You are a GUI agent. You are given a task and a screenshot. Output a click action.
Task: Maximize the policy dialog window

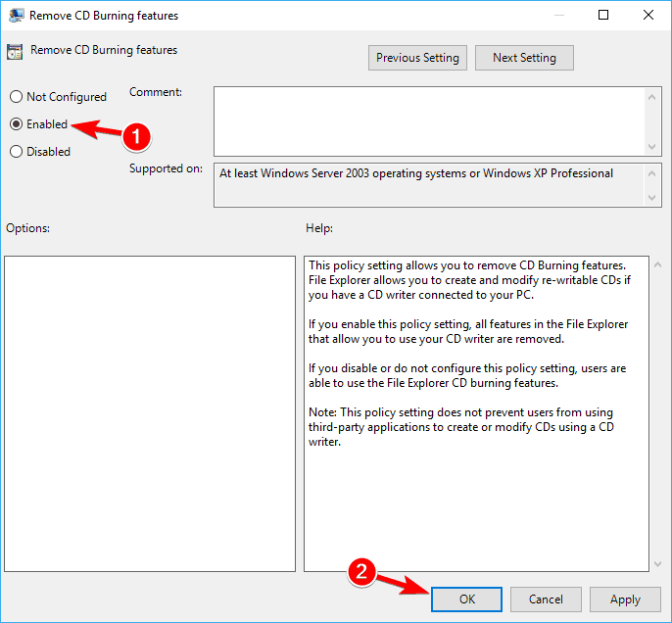pos(603,15)
